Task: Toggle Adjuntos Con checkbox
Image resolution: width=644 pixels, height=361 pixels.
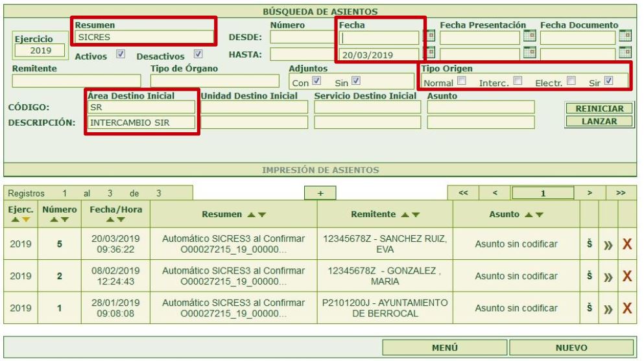Action: point(316,81)
